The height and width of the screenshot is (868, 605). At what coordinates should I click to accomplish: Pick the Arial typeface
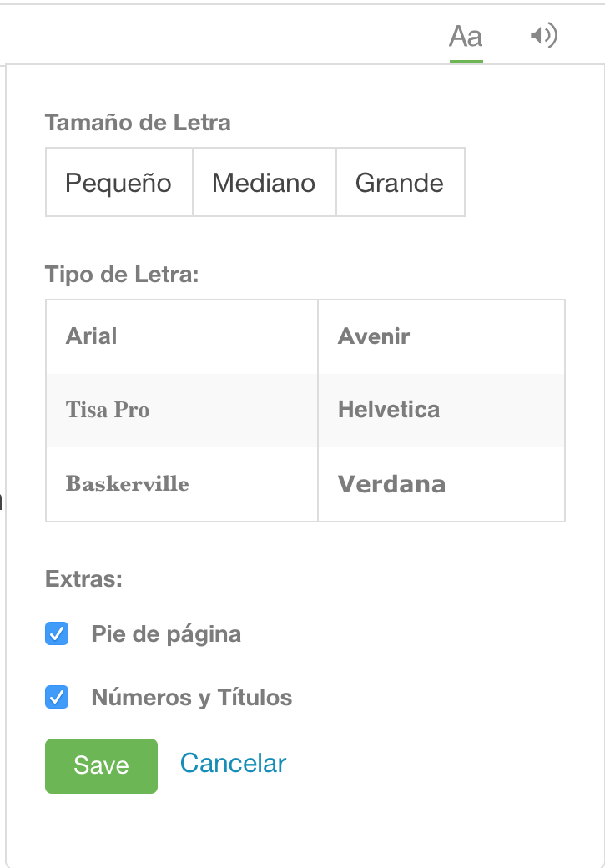pos(182,336)
